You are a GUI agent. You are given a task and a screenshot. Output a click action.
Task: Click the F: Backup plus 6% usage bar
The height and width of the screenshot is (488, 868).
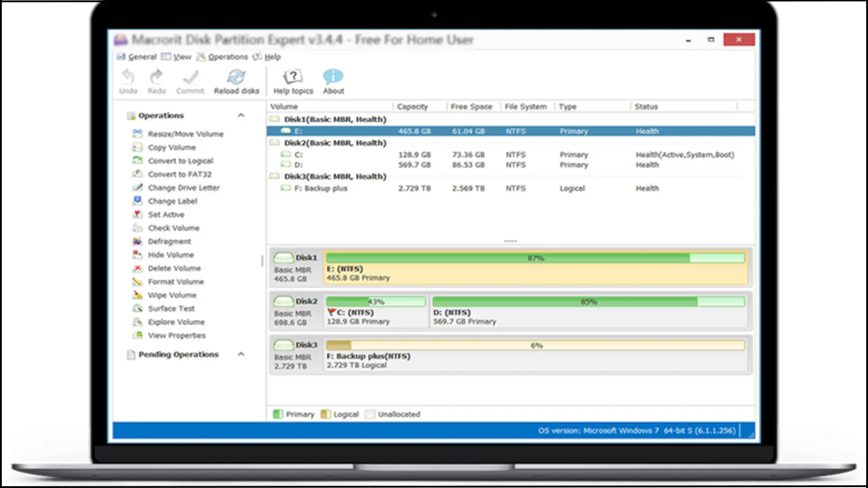tap(535, 345)
